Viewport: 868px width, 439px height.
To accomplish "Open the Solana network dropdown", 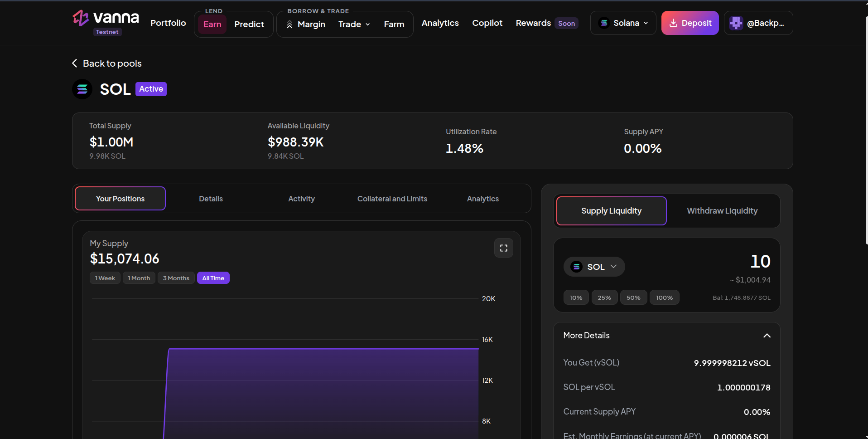I will point(623,23).
